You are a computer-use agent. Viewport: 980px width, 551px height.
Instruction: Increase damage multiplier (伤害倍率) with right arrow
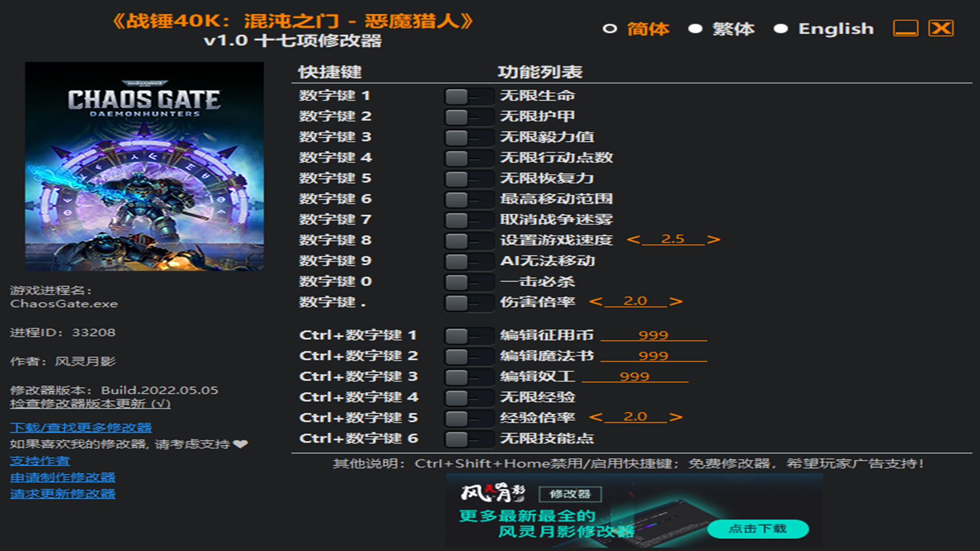coord(676,302)
